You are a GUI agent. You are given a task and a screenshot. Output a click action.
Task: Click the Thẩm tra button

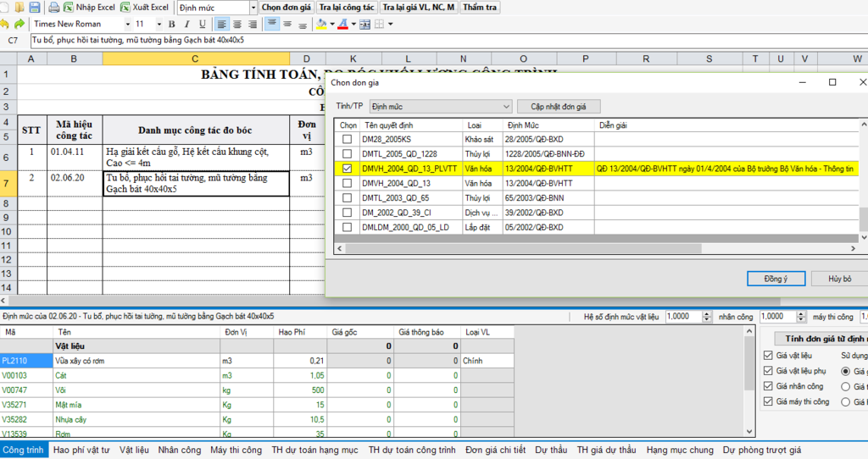[480, 7]
